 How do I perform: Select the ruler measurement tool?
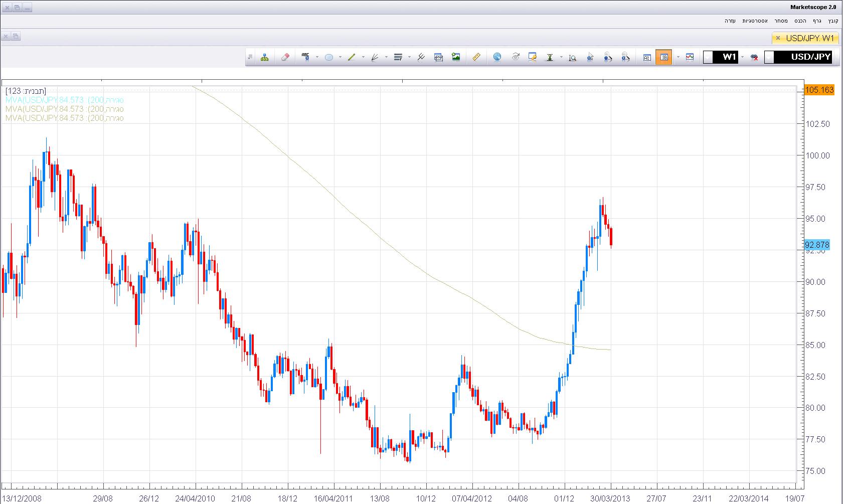click(x=476, y=57)
